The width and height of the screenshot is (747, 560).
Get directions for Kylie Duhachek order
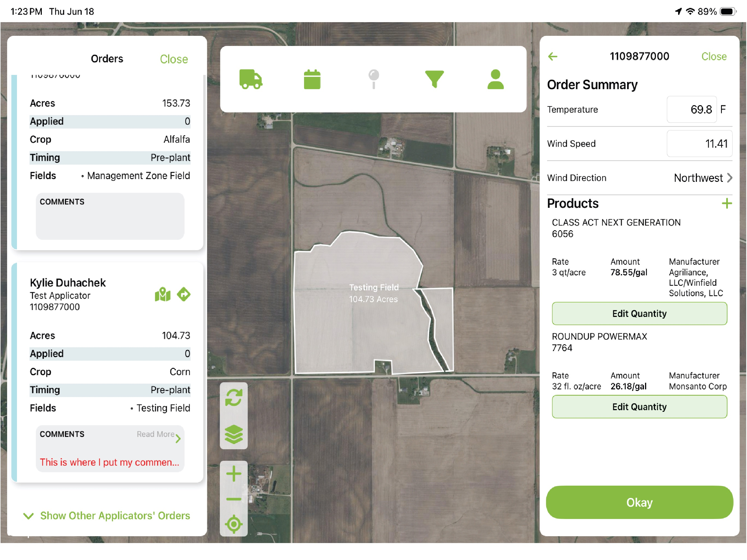tap(184, 294)
